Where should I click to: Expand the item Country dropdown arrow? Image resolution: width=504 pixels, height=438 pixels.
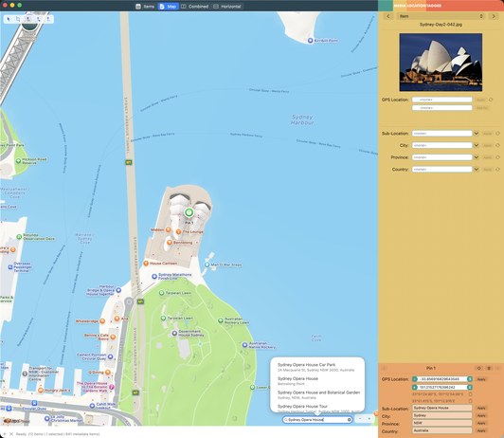(477, 169)
